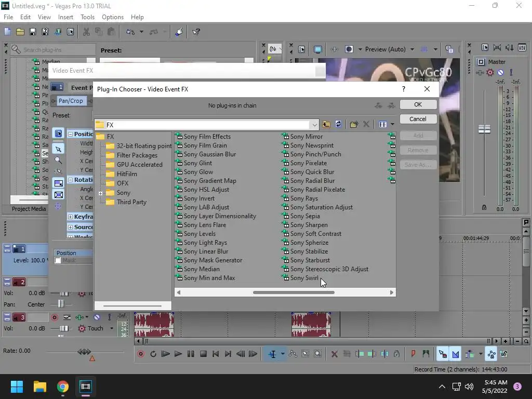The image size is (532, 399).
Task: Toggle Auto Ripple icon
Action: click(470, 354)
